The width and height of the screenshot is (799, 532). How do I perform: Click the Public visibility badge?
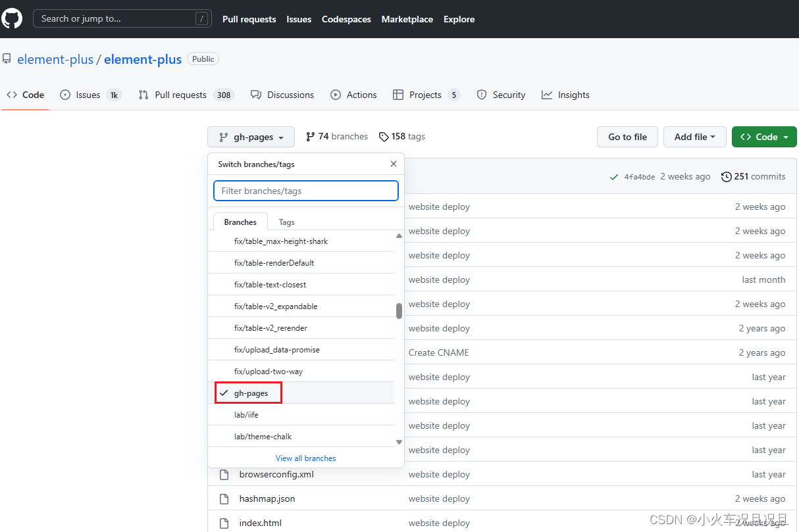point(203,59)
